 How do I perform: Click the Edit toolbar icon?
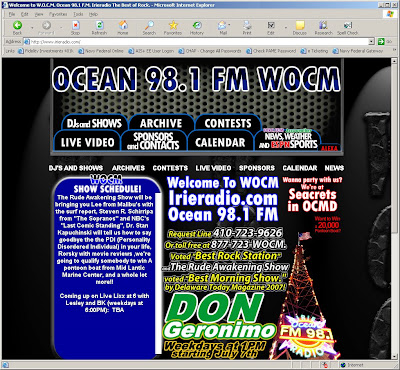click(x=271, y=27)
